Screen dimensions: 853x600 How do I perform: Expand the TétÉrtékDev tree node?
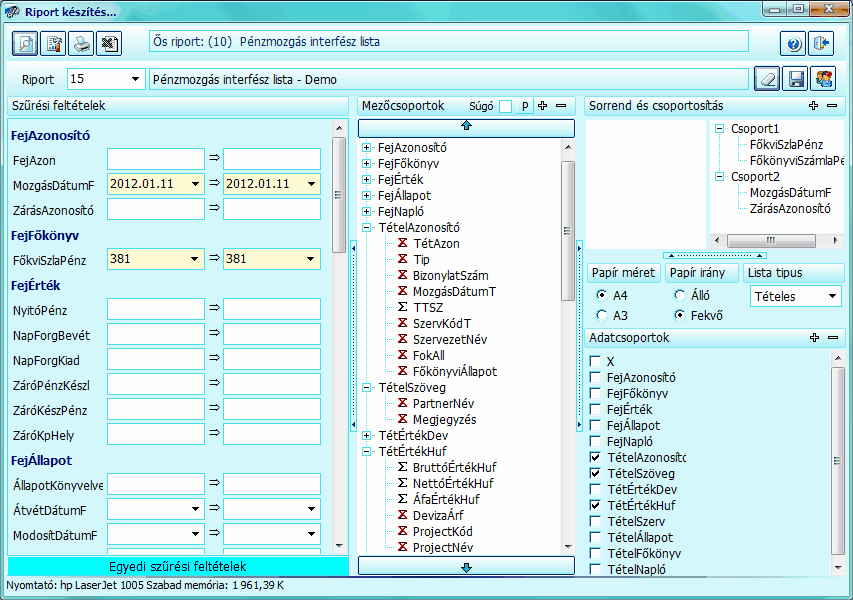367,435
